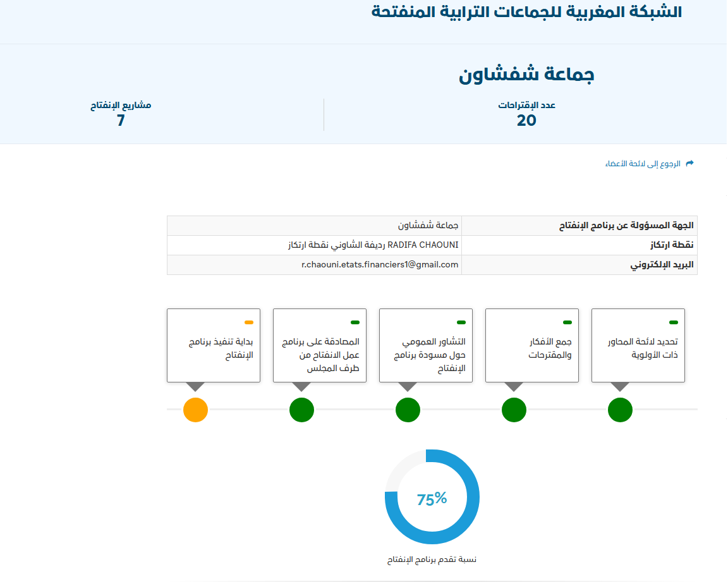
Task: Click the جماعة شفشاون value cell in table
Action: 314,226
